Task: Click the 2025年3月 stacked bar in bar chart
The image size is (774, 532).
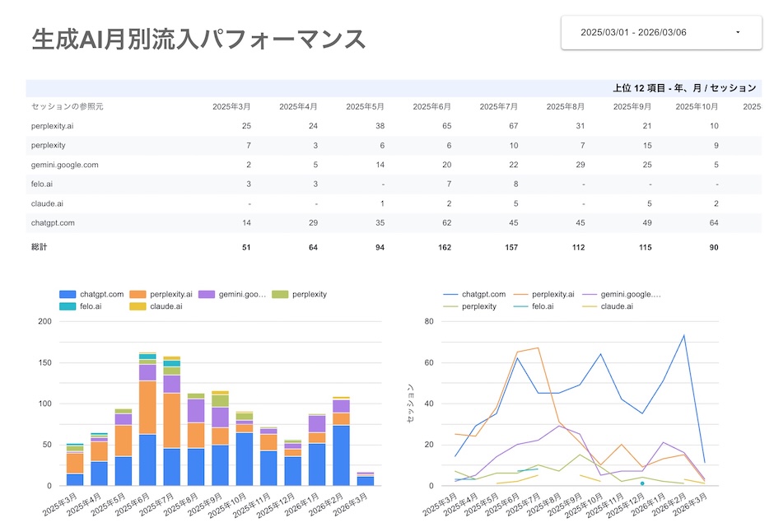Action: 75,464
